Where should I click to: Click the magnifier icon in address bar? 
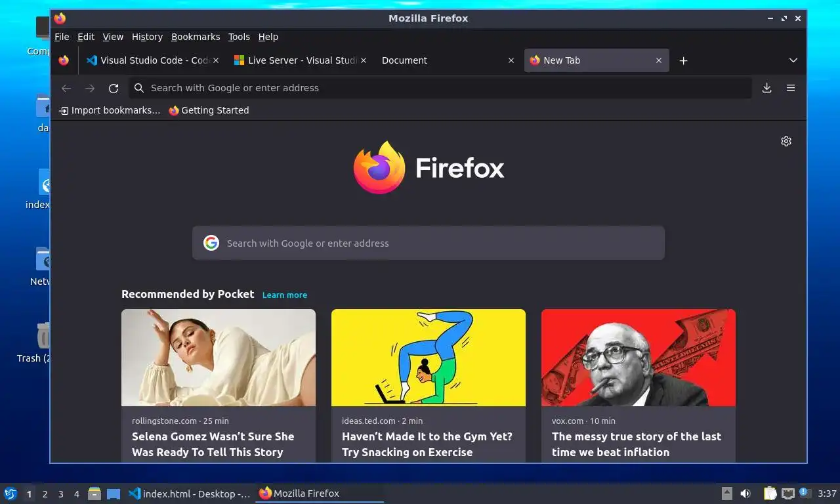pyautogui.click(x=139, y=88)
